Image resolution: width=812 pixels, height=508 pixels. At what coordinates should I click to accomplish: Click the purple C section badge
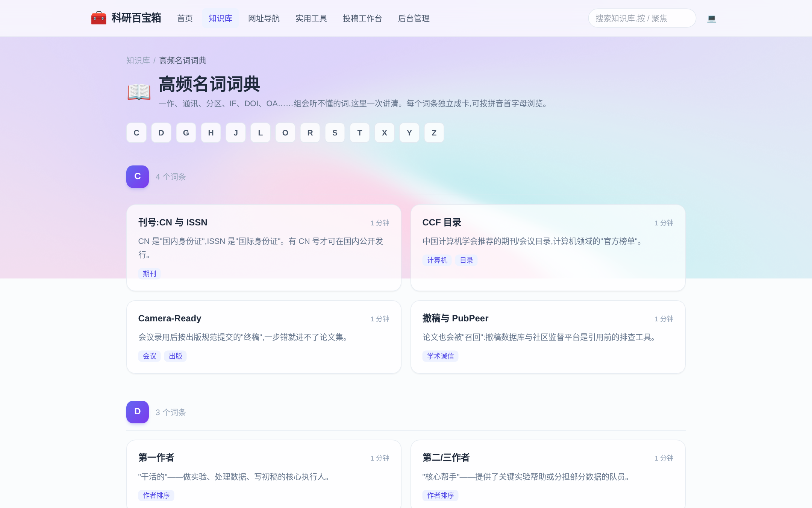138,176
